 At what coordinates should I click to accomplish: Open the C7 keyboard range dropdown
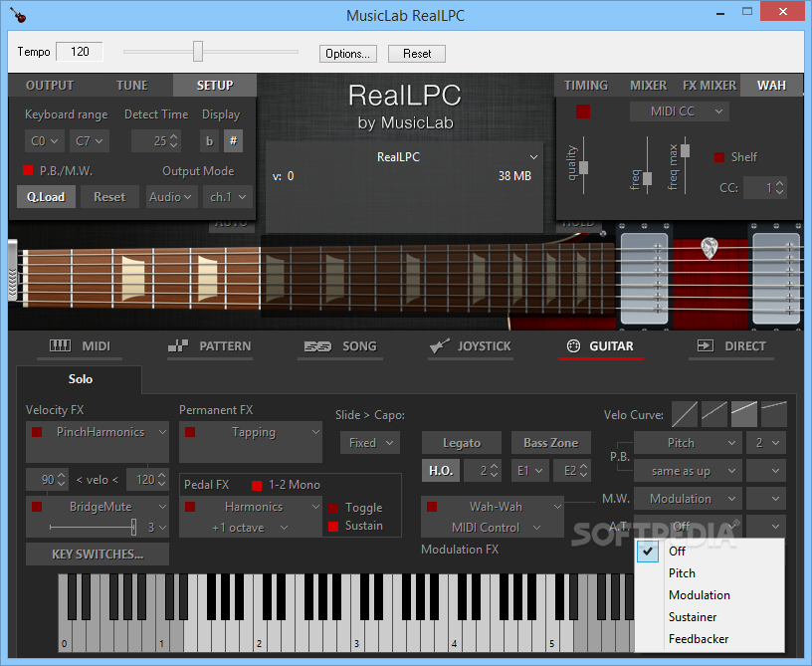tap(90, 141)
